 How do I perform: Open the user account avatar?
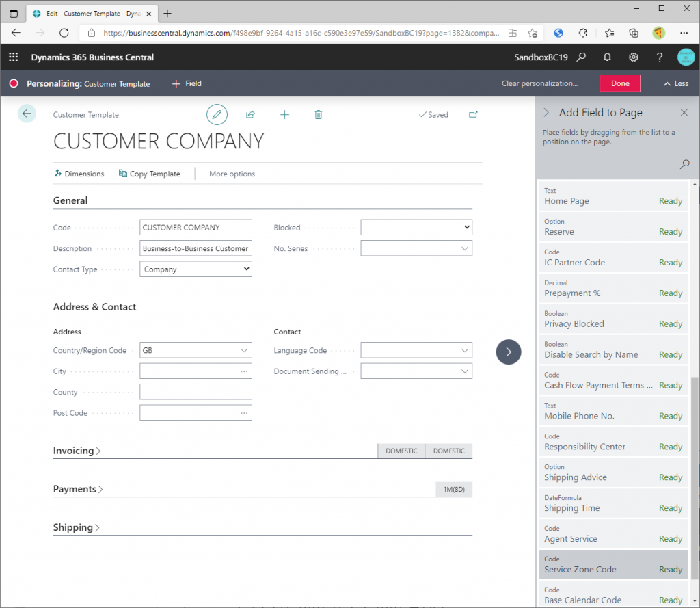(686, 57)
